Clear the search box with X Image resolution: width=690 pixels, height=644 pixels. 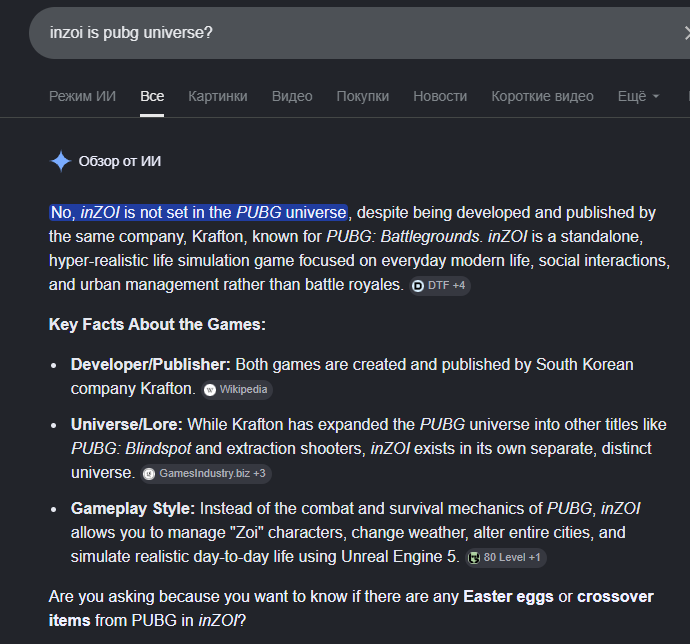(686, 33)
